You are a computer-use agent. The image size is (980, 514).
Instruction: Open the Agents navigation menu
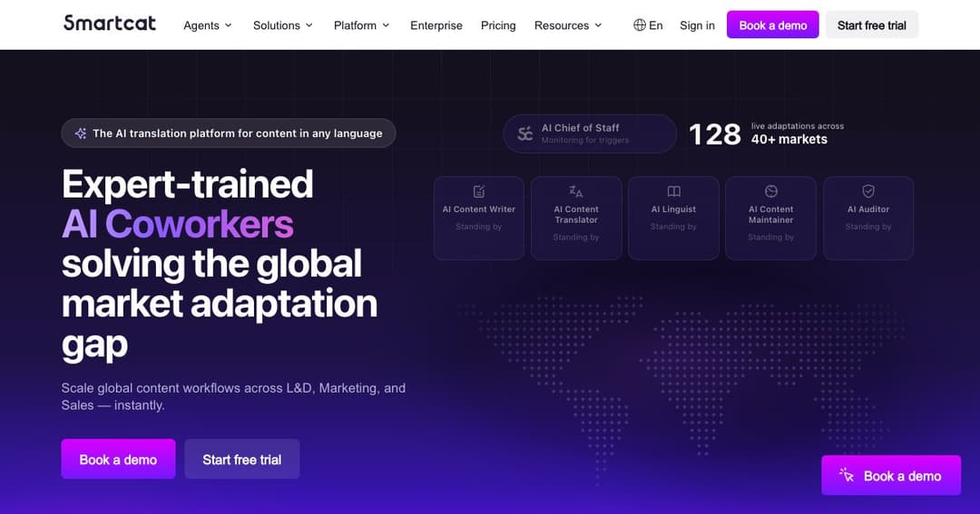coord(208,25)
